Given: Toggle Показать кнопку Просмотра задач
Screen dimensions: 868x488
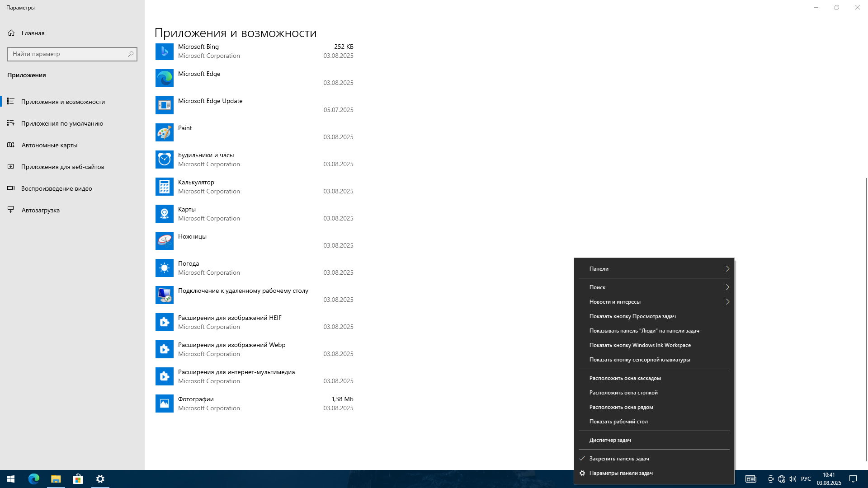Looking at the screenshot, I should coord(654,316).
